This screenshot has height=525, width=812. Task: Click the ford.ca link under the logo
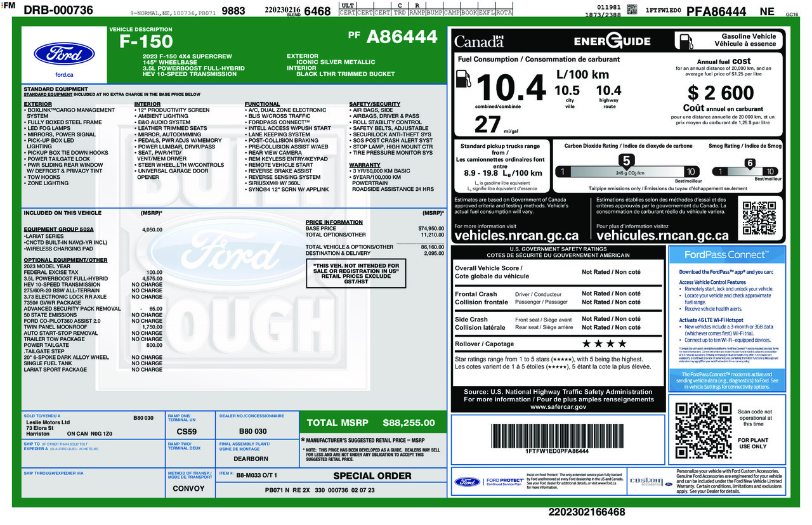pos(64,75)
